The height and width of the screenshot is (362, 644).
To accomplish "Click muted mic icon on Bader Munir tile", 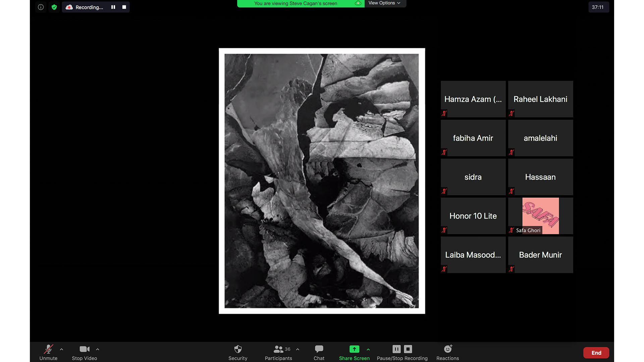I will coord(512,269).
